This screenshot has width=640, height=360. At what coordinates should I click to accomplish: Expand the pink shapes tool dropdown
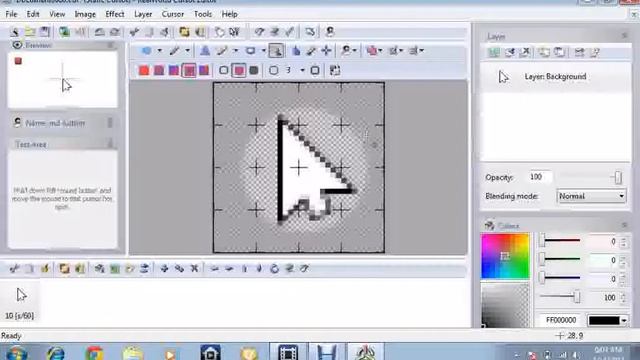pos(380,51)
